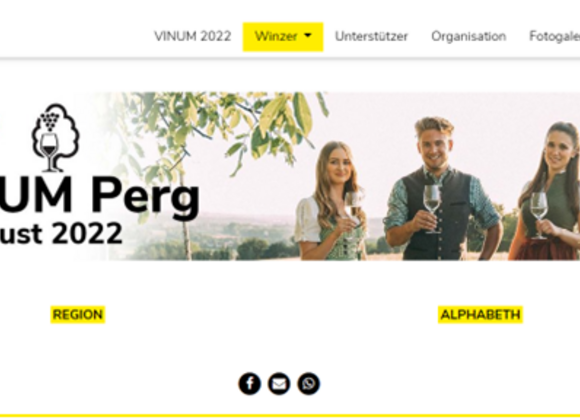
Task: Click the WhatsApp share icon
Action: coord(308,384)
